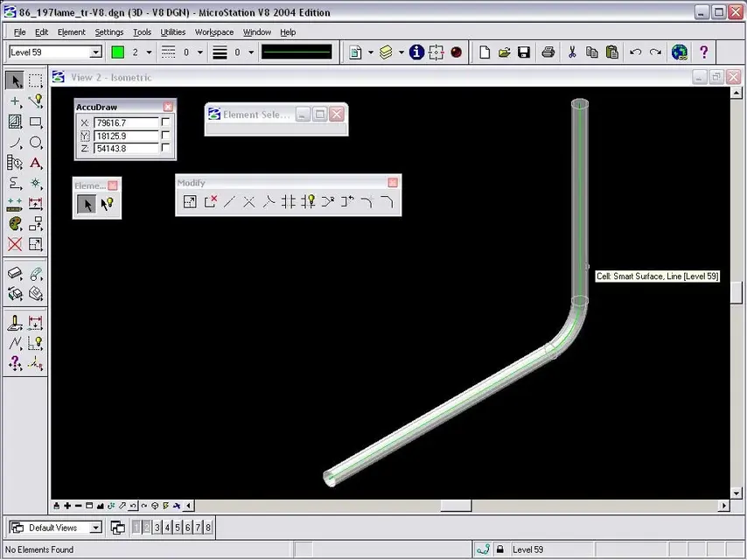Select the Place Fence tool
This screenshot has height=560, width=747.
click(35, 80)
